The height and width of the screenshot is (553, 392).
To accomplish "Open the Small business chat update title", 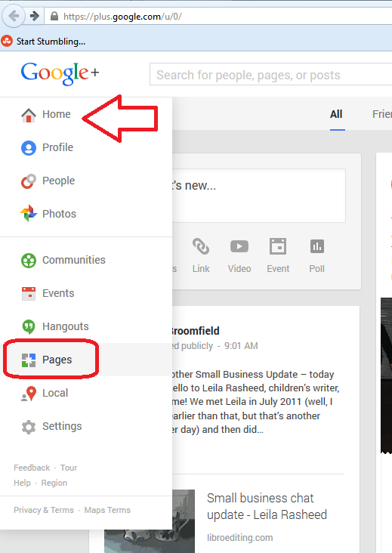I will point(267,506).
